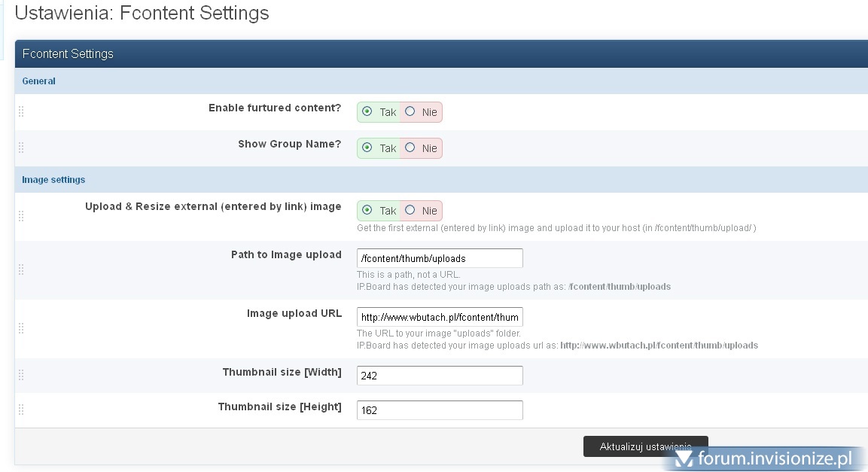
Task: Click the Thumbnail size Height field
Action: coord(439,410)
